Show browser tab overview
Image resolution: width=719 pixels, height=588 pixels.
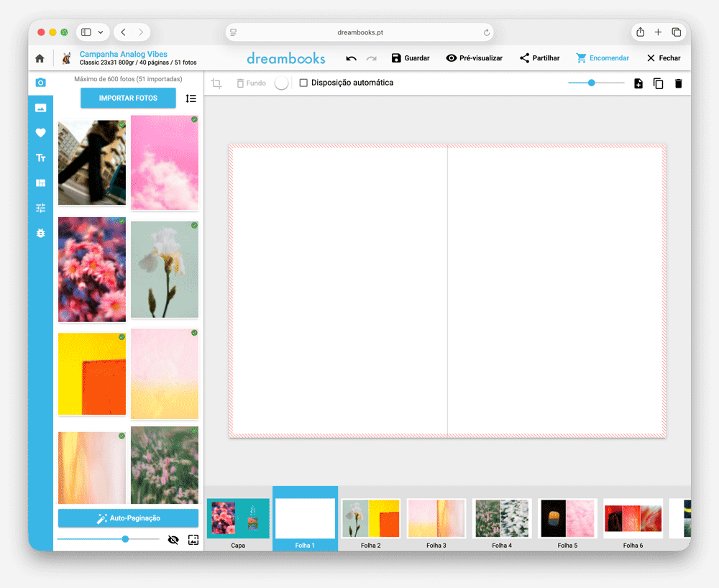(x=677, y=32)
